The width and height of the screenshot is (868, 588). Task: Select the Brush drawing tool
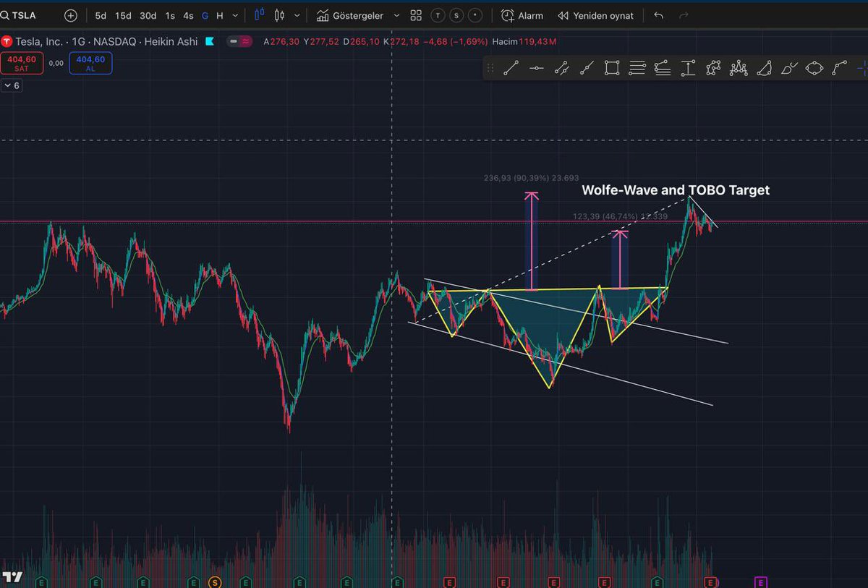tap(789, 69)
